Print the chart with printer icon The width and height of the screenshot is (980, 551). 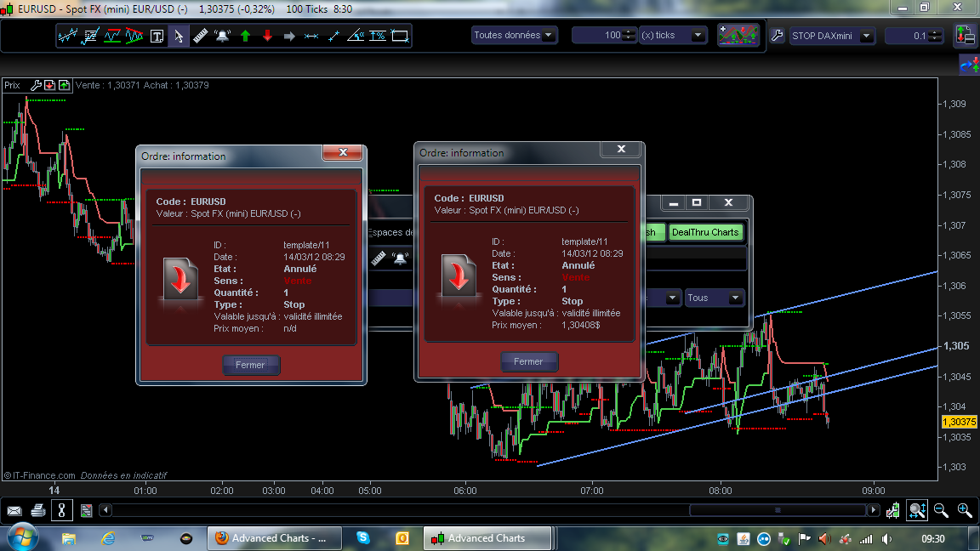(38, 510)
